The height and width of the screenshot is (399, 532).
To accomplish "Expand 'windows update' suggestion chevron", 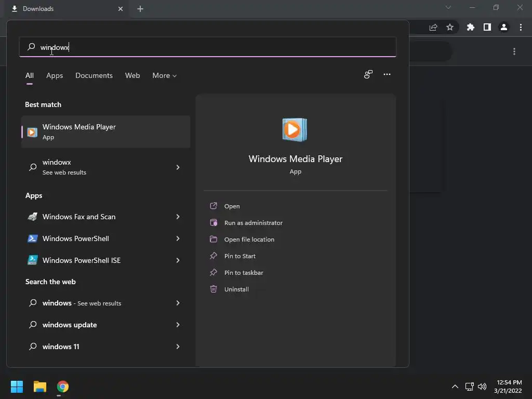I will pyautogui.click(x=178, y=325).
